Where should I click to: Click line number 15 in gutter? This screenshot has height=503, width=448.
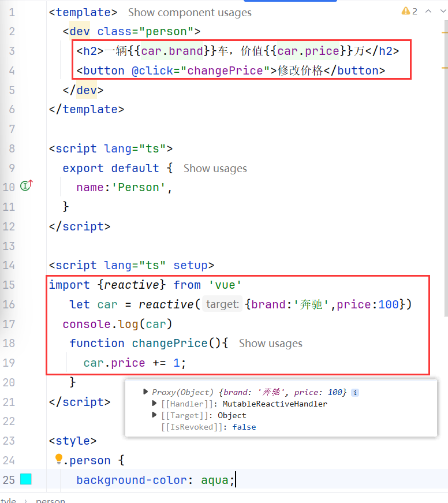click(9, 285)
